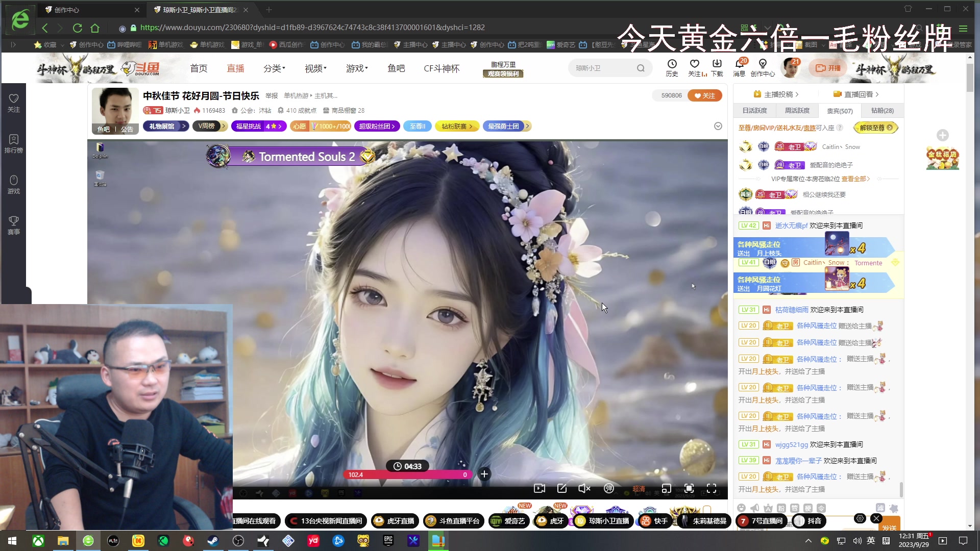Screen dimensions: 980x551
Task: Switch to the 钻粉(28) tab
Action: coord(881,110)
